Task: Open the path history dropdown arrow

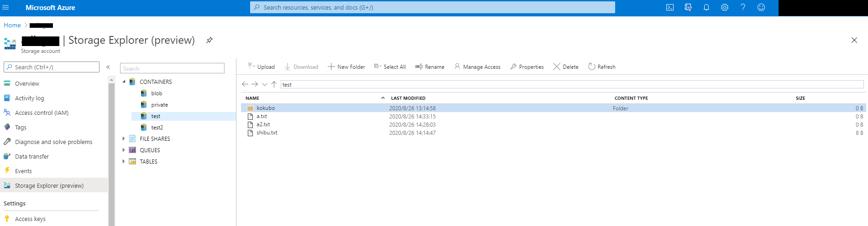Action: click(265, 84)
